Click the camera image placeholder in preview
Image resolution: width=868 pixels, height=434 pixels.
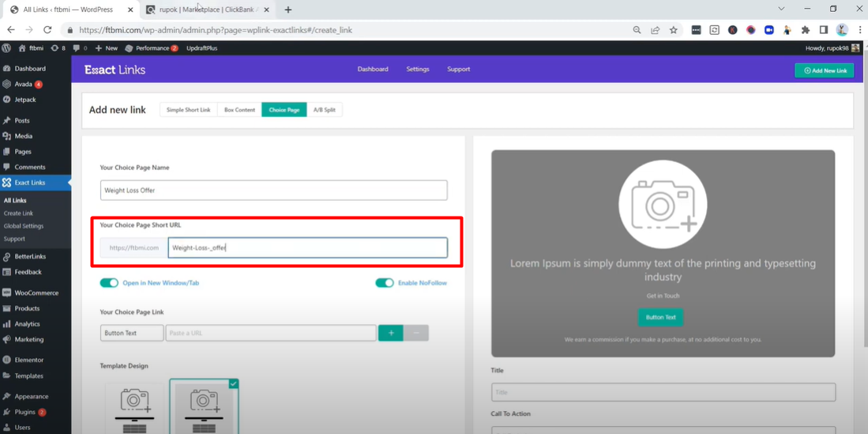coord(663,202)
